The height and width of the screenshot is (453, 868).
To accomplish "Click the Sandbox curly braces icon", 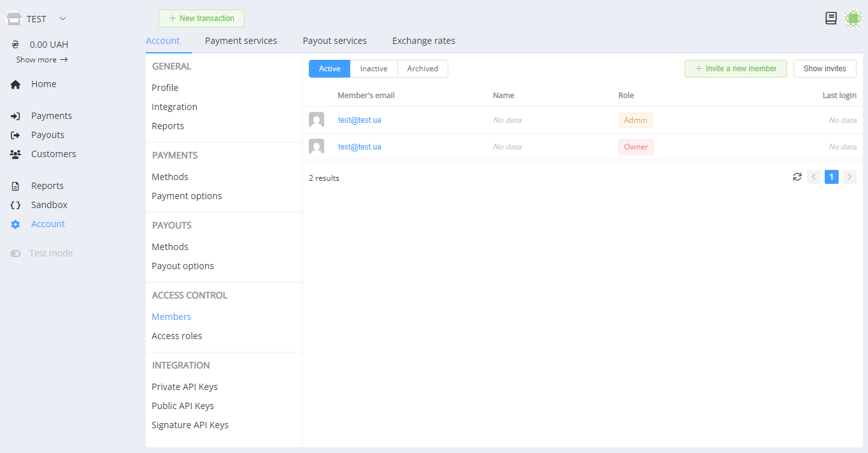I will [x=15, y=206].
